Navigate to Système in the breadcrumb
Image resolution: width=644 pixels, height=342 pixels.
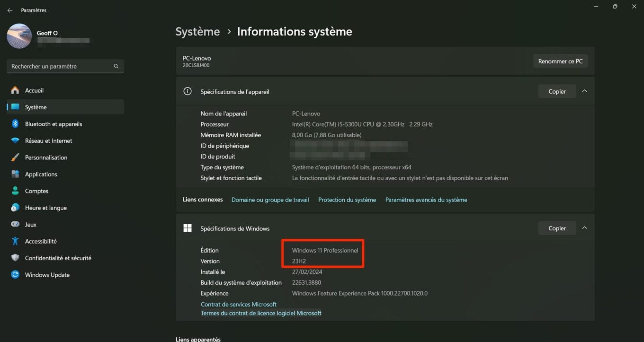tap(197, 32)
